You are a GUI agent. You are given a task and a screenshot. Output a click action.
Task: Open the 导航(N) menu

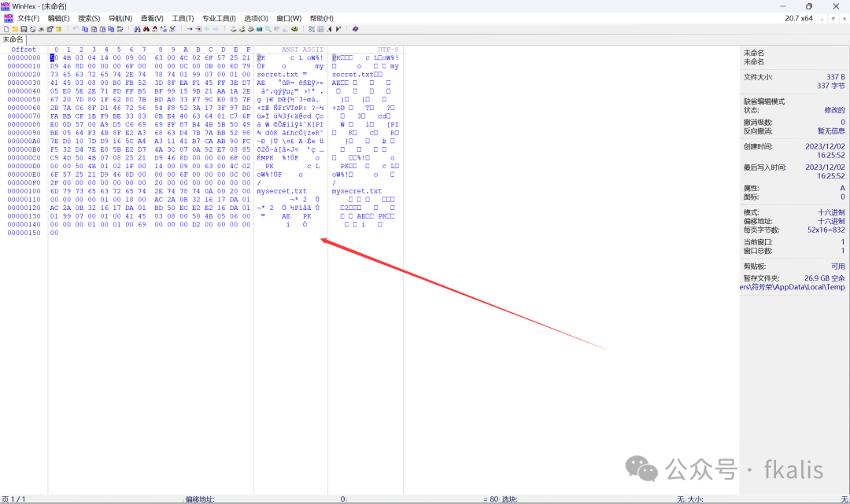point(120,18)
